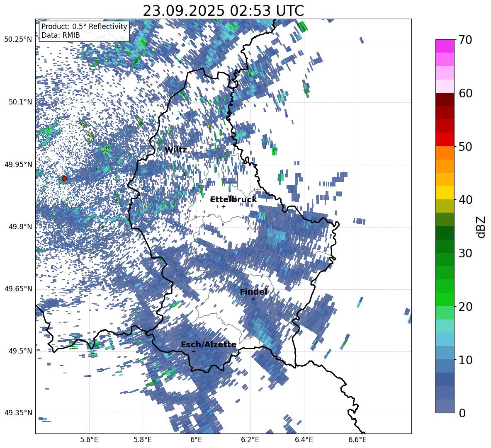Click the dBZ colorbar axis label
Image resolution: width=491 pixels, height=448 pixels.
click(481, 227)
